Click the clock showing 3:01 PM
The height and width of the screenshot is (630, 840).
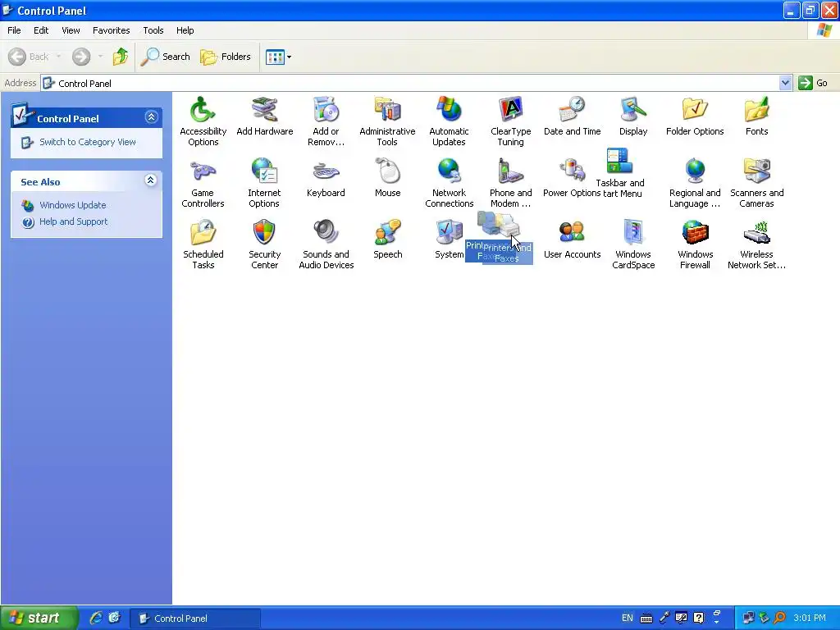(x=810, y=618)
